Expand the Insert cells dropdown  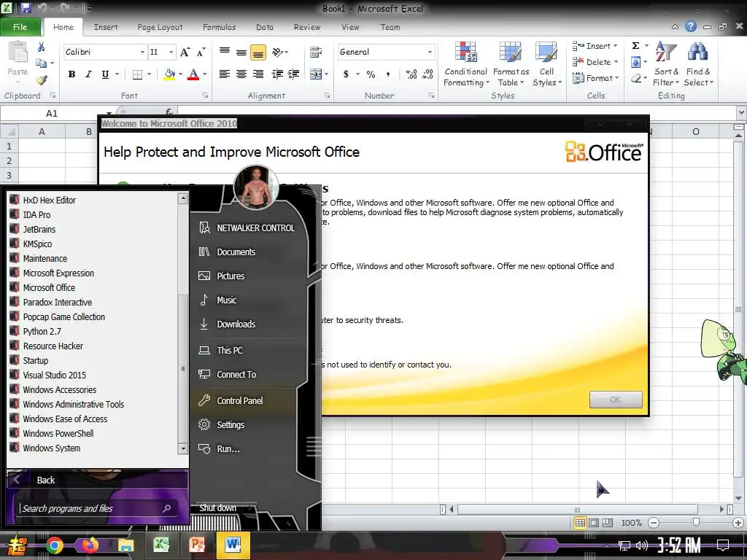[x=616, y=46]
